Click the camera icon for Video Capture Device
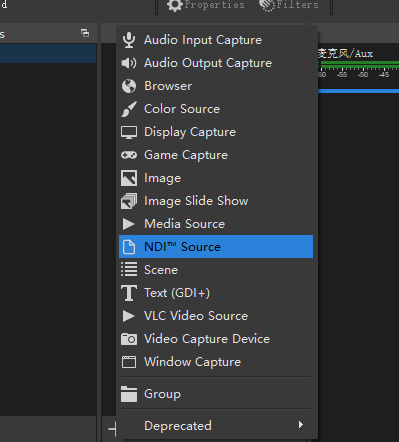399x442 pixels. click(x=129, y=339)
